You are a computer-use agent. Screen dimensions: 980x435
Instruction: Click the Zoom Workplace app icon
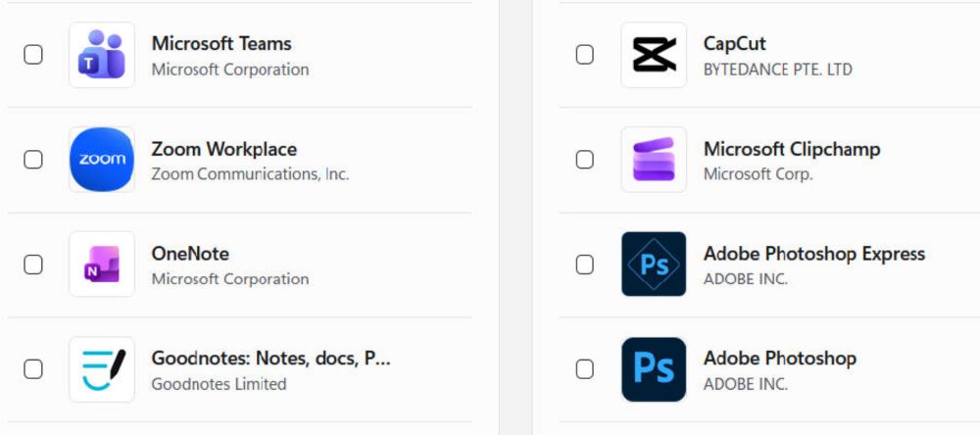point(102,160)
